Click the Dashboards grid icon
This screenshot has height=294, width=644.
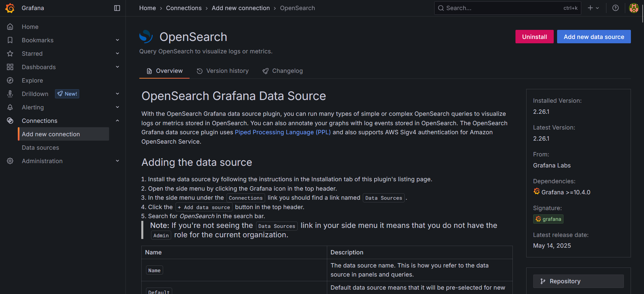tap(10, 67)
